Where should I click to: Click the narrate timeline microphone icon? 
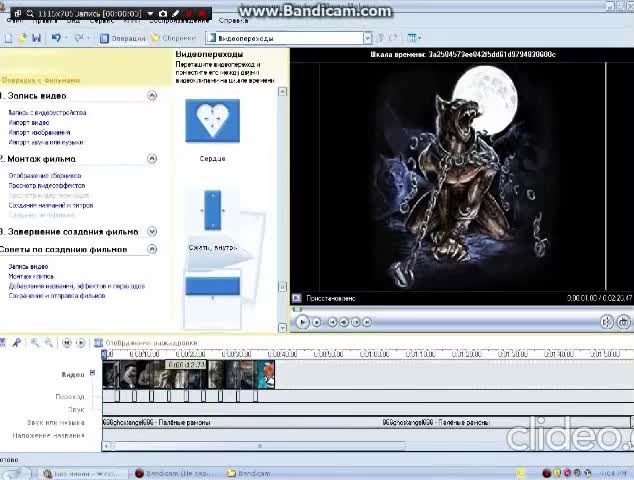pyautogui.click(x=17, y=343)
